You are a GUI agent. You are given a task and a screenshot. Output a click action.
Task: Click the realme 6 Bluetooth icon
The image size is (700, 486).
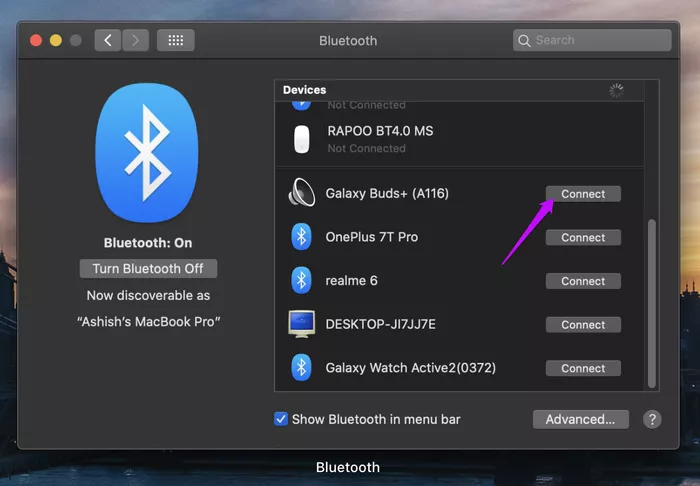coord(301,281)
